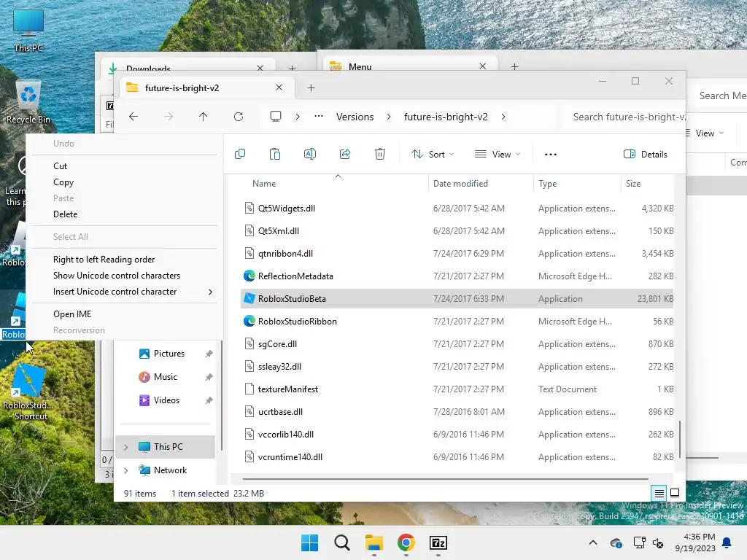This screenshot has width=747, height=560.
Task: Expand the This PC tree node
Action: tap(125, 447)
